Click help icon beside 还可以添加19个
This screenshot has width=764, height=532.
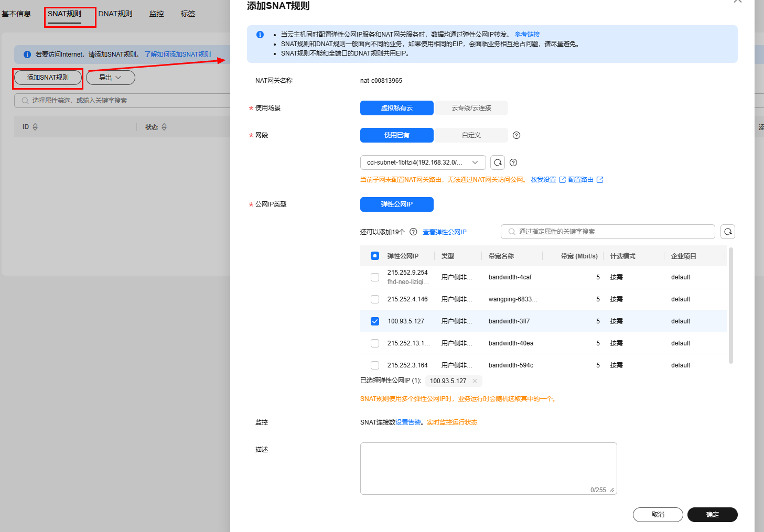click(x=413, y=232)
